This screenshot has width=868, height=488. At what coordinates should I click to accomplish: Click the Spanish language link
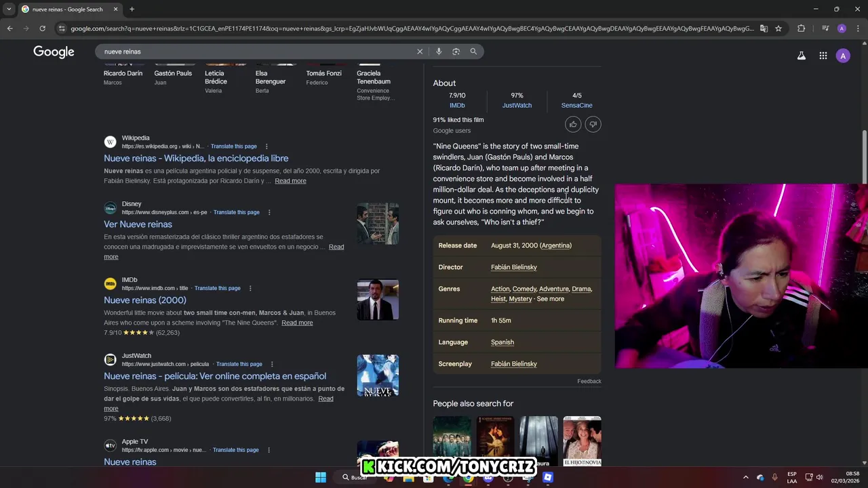click(x=502, y=342)
